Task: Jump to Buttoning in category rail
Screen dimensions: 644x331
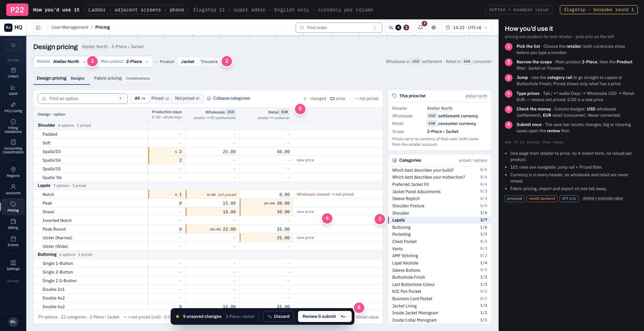Action: click(440, 227)
